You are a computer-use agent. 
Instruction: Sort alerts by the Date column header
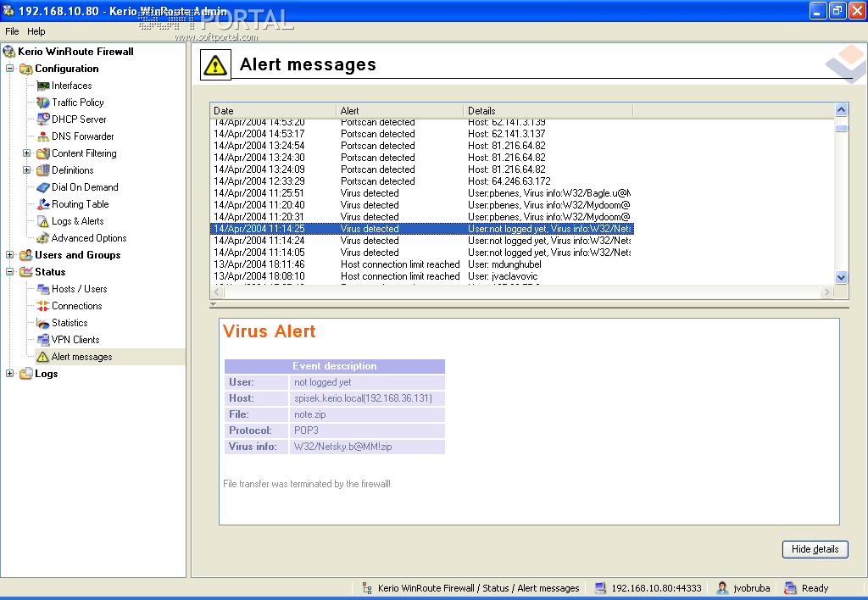point(273,111)
